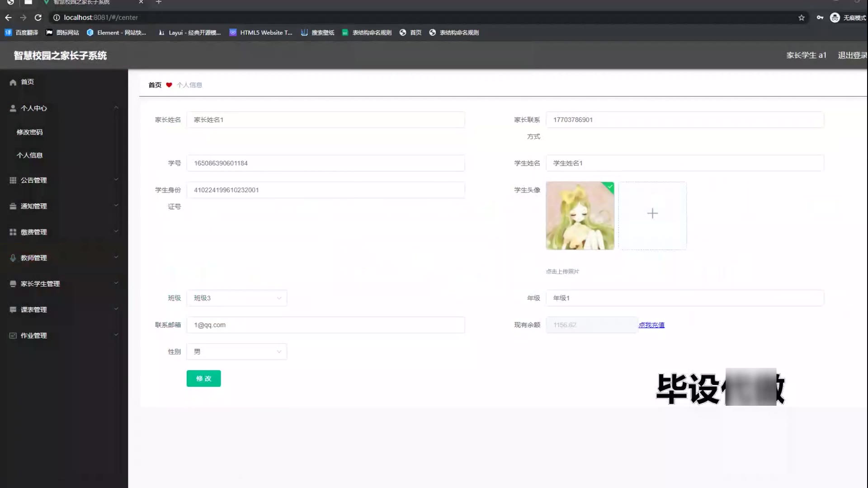Click the icon beside 缴费管理
The height and width of the screenshot is (488, 868).
pyautogui.click(x=13, y=232)
